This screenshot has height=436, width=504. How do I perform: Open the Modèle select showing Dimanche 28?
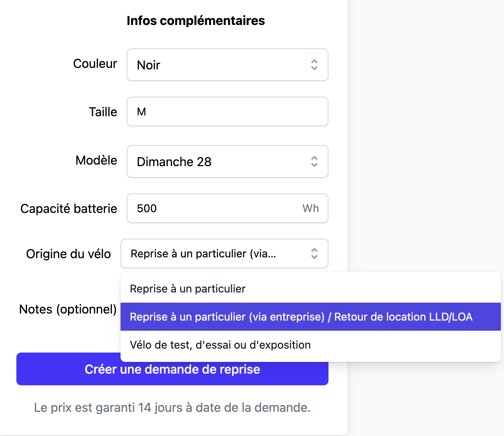pyautogui.click(x=218, y=161)
